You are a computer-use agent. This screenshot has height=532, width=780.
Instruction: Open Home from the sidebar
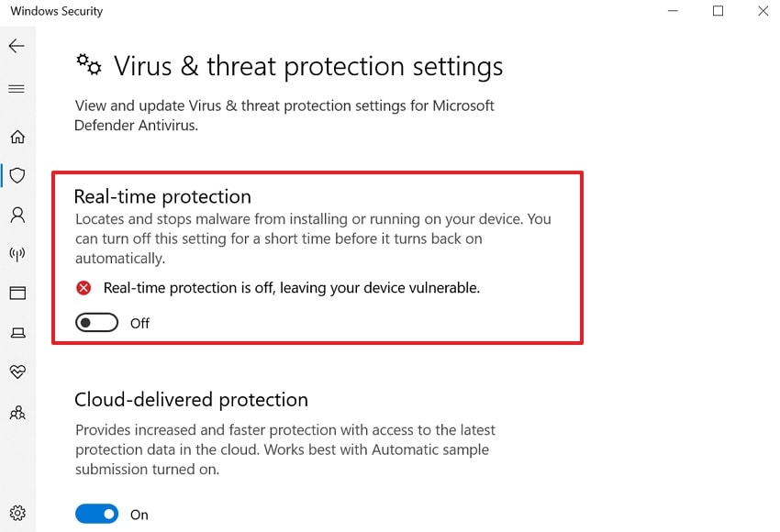click(x=17, y=136)
